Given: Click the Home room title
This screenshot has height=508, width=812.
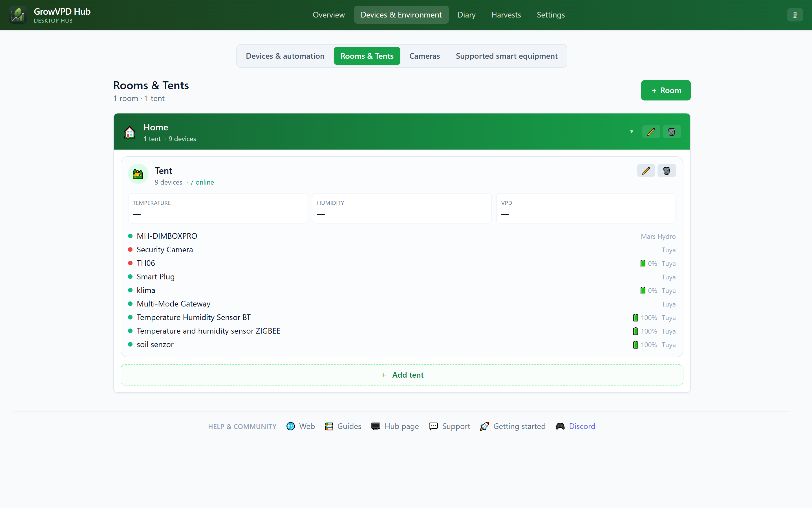Looking at the screenshot, I should point(156,127).
